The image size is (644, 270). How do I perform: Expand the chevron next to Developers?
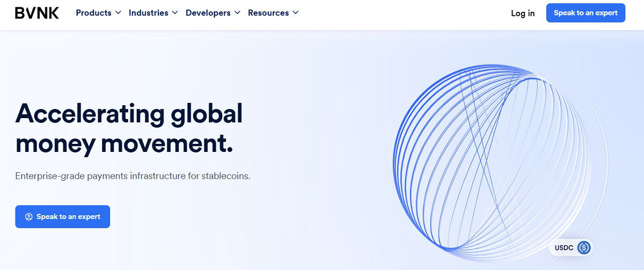point(237,13)
